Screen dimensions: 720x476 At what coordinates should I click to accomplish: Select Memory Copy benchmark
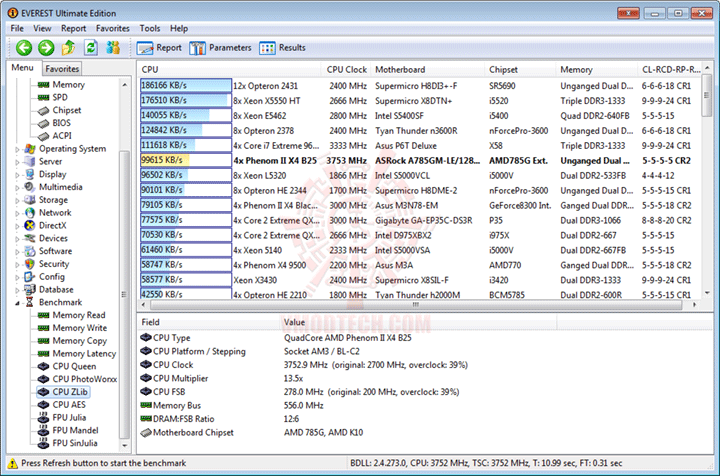pyautogui.click(x=79, y=341)
